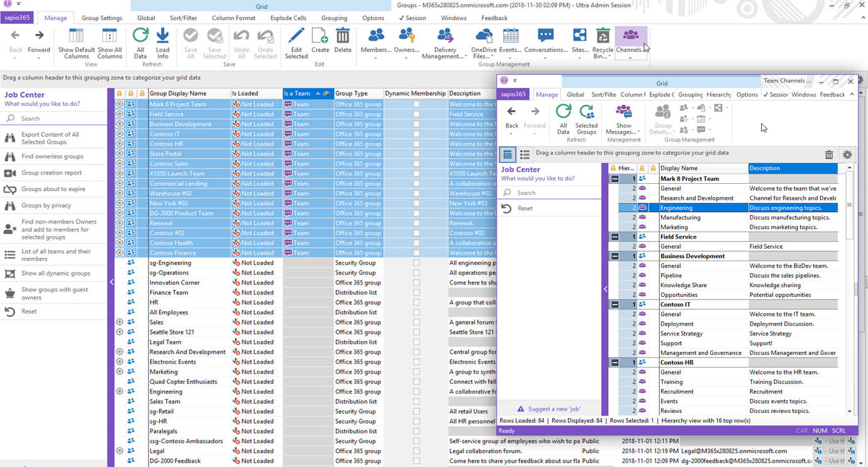Image resolution: width=868 pixels, height=467 pixels.
Task: Toggle Dynamic Membership checkbox for Paralegals
Action: [x=416, y=431]
